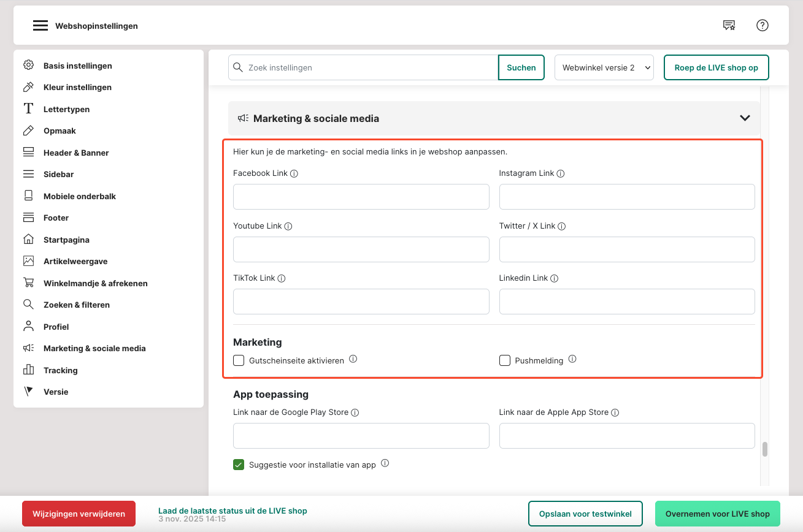
Task: Show info for Pushmelding option
Action: click(x=572, y=359)
